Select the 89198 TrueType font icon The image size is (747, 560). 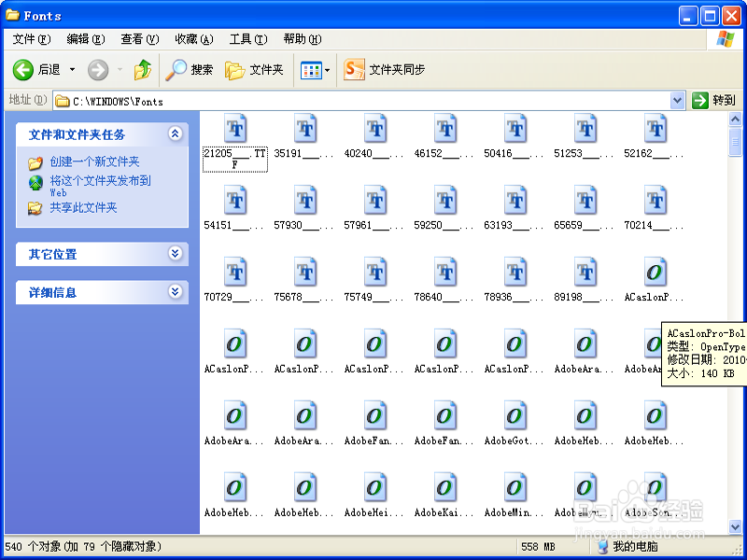pyautogui.click(x=585, y=273)
